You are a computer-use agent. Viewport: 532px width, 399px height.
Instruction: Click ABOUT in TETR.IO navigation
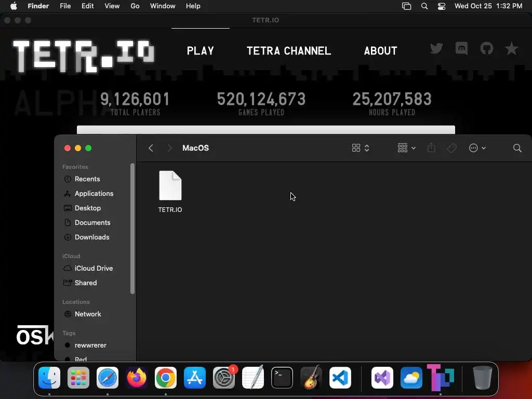tap(380, 51)
